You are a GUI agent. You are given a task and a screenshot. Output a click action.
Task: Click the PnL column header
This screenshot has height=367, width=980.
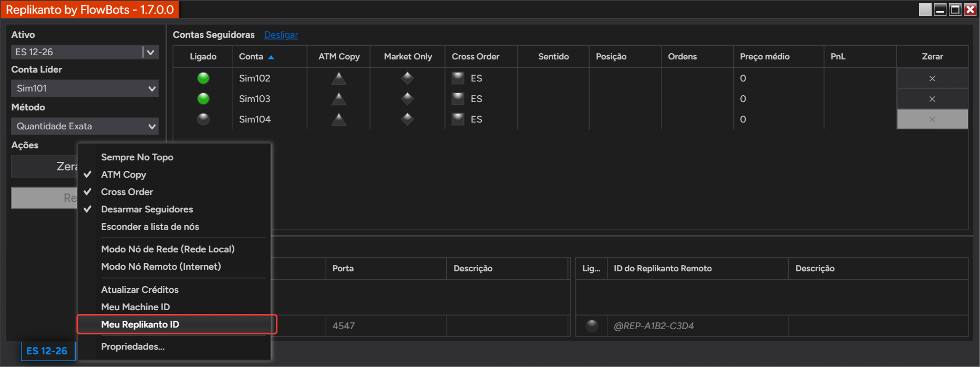pos(860,56)
